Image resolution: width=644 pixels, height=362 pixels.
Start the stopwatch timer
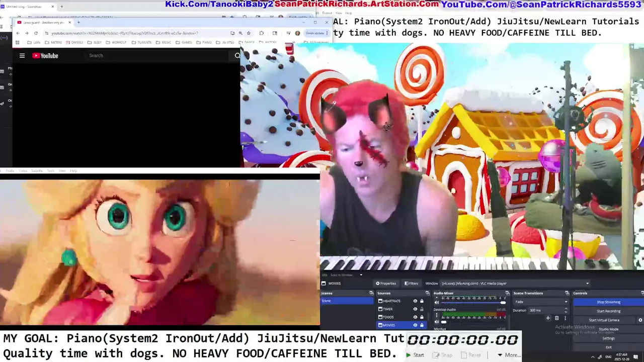pyautogui.click(x=415, y=355)
